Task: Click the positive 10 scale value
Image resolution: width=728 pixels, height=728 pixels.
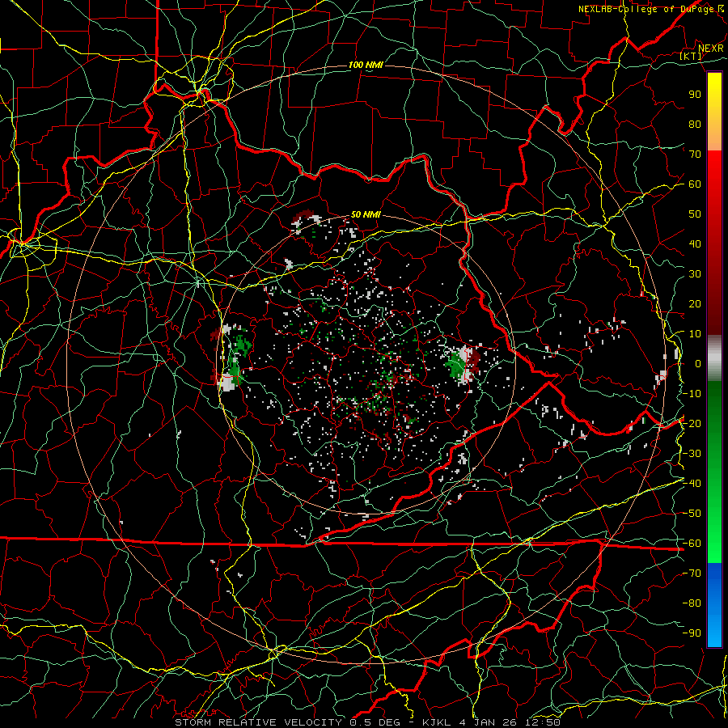Action: [x=695, y=334]
